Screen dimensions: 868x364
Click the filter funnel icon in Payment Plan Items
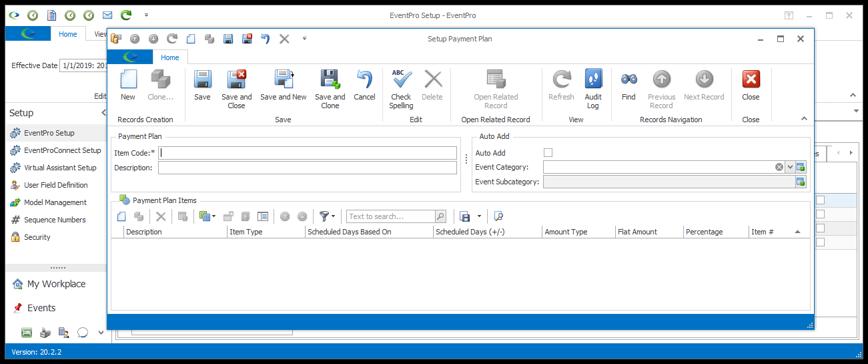point(324,216)
